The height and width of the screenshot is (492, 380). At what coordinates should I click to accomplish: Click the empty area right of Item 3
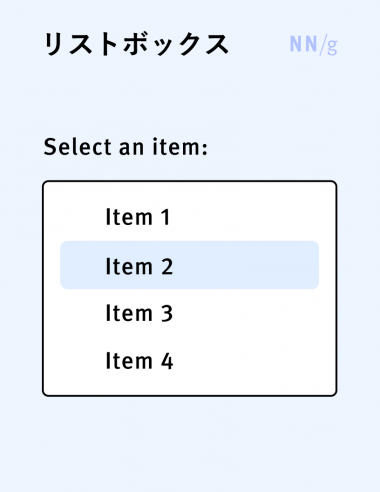click(x=246, y=313)
